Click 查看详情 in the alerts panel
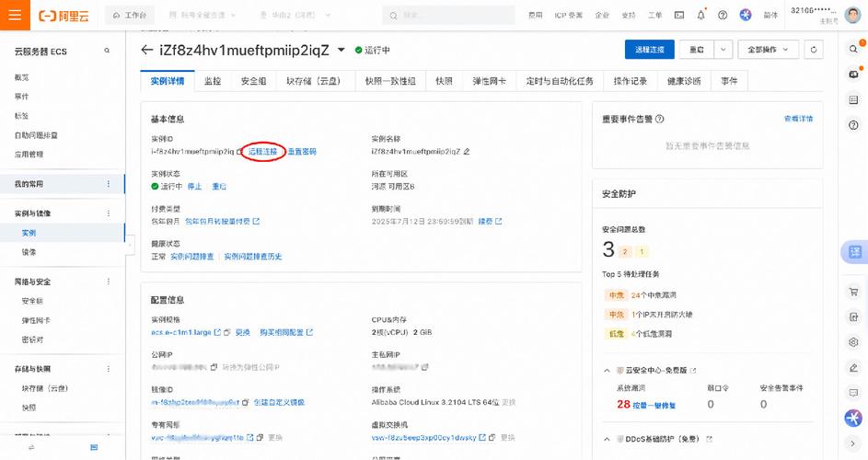Viewport: 868px width, 460px height. click(x=799, y=119)
